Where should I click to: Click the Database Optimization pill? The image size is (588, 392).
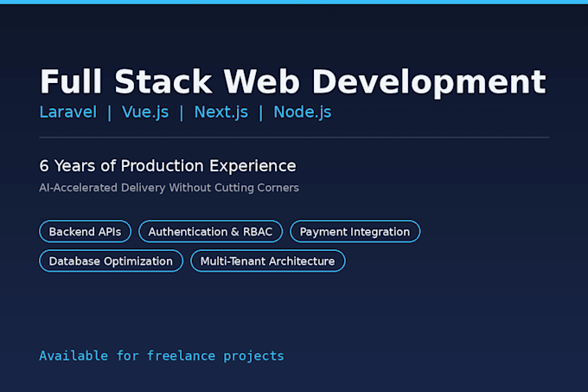coord(111,260)
